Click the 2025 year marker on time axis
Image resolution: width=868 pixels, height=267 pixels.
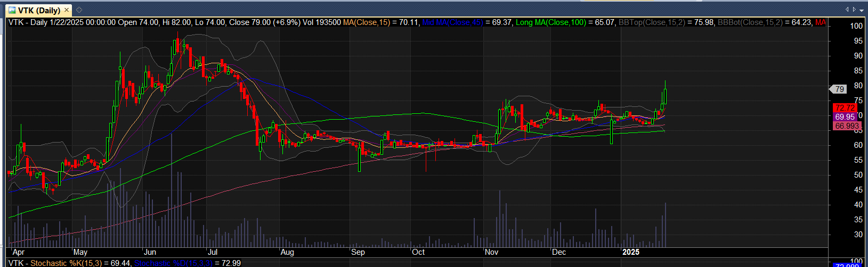pos(631,252)
